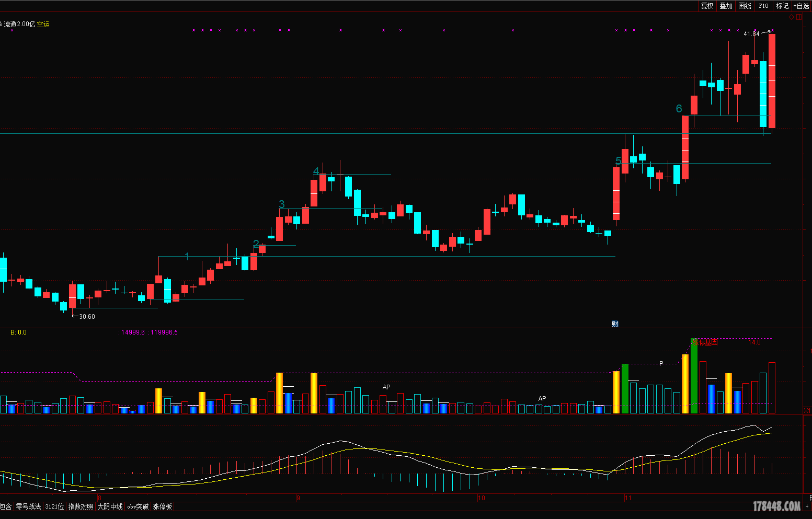
Task: Click the 涨停基因 volume label
Action: click(x=705, y=342)
